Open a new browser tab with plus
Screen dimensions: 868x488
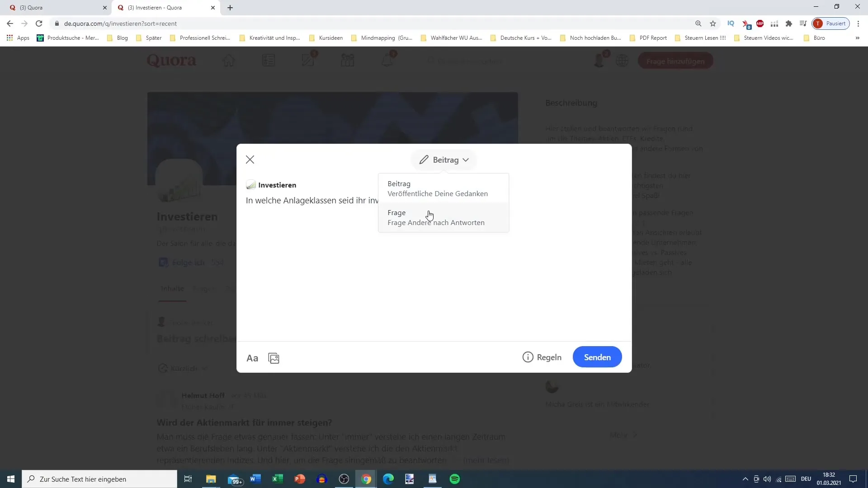point(230,8)
